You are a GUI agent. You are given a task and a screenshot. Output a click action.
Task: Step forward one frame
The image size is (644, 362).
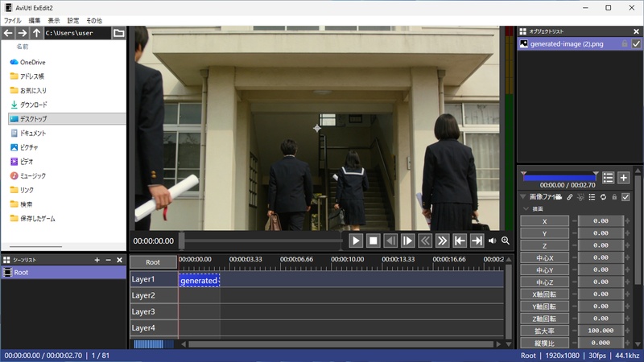(408, 241)
